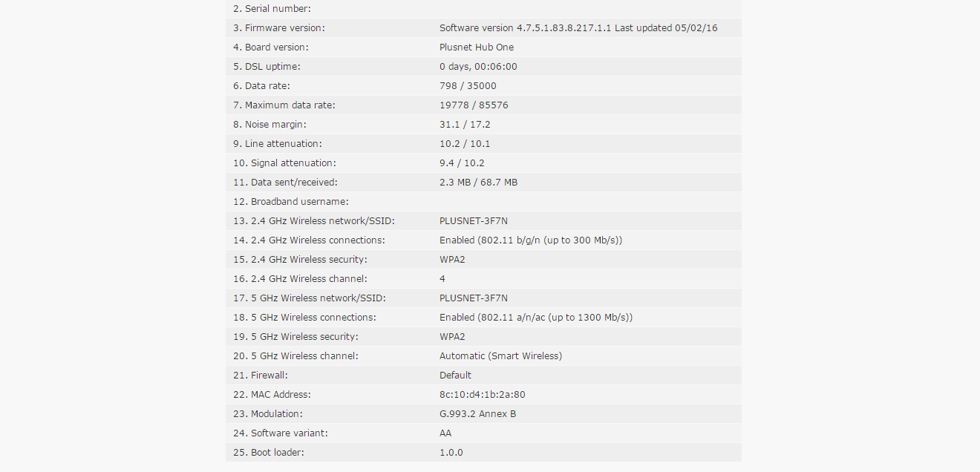The image size is (980, 472).
Task: Click the data rate value 798 / 35000
Action: pos(468,86)
